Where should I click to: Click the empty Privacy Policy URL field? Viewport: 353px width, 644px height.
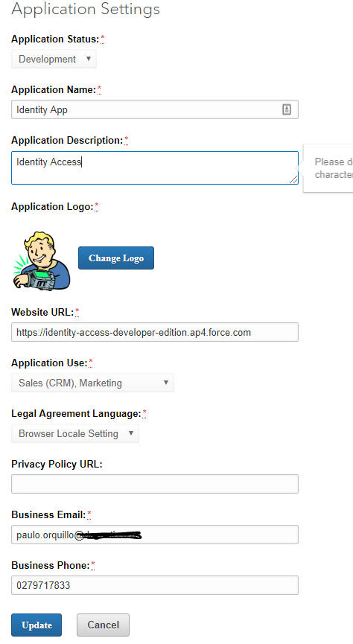pyautogui.click(x=155, y=484)
